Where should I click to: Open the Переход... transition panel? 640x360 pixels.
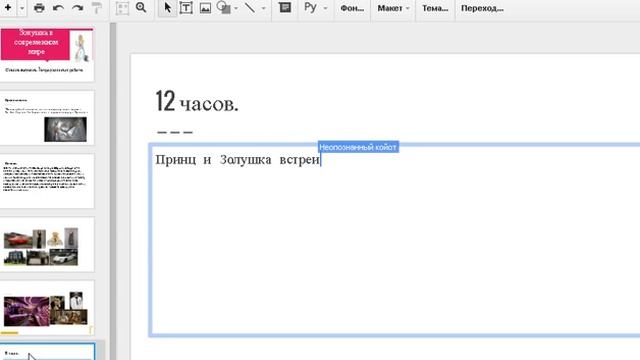[482, 8]
